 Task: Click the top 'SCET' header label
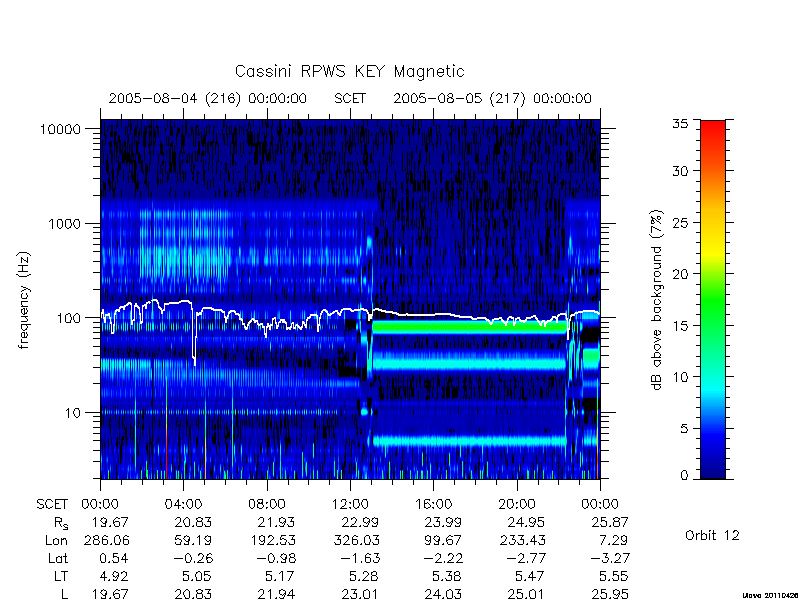[x=350, y=98]
